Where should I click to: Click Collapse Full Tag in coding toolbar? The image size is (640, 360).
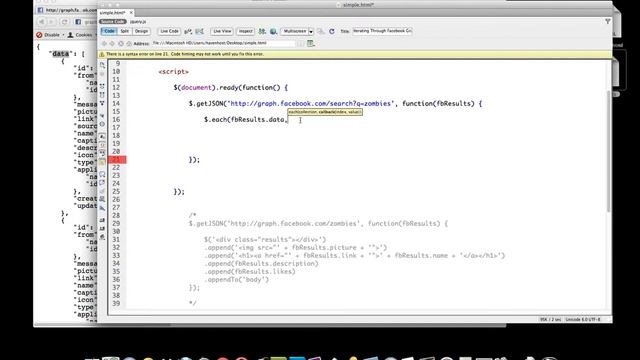tap(102, 86)
